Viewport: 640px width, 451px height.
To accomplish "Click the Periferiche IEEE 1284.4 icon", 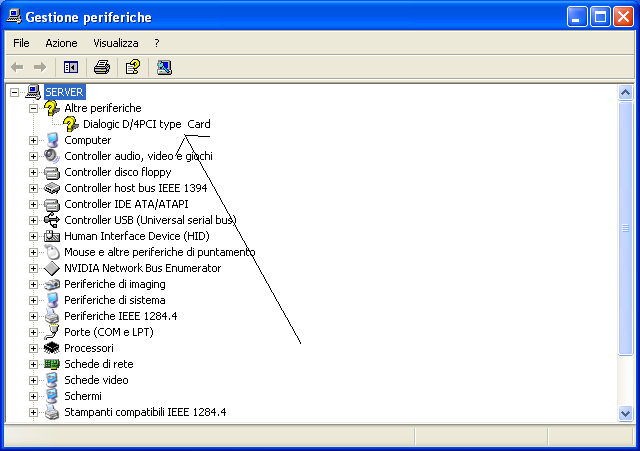I will pos(52,316).
